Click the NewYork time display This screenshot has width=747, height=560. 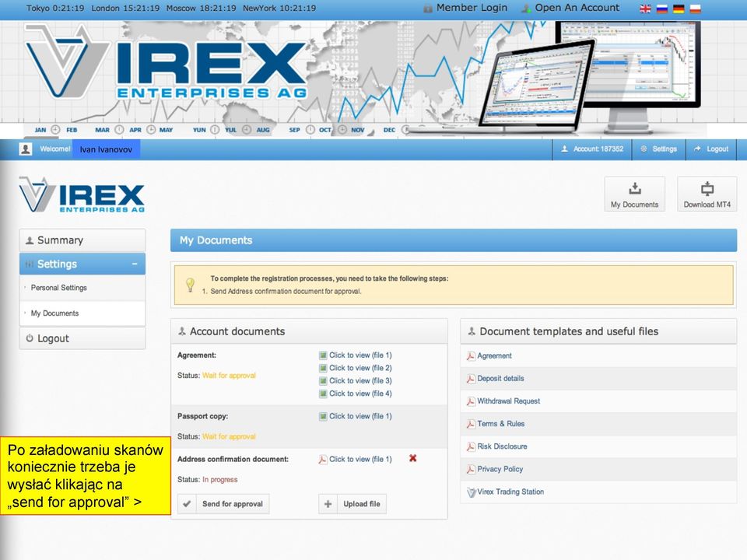pos(279,8)
